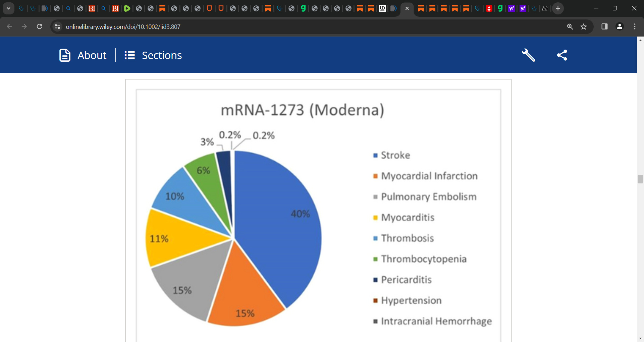The height and width of the screenshot is (342, 644).
Task: View site information for onlinelibrary.wiley.com
Action: 58,26
